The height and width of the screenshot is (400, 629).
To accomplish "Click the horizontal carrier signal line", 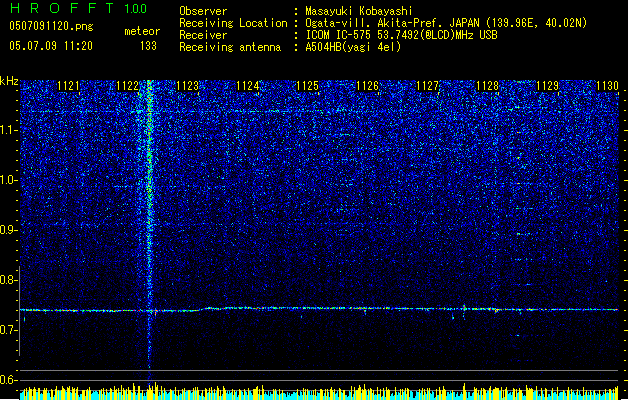I will click(x=319, y=309).
